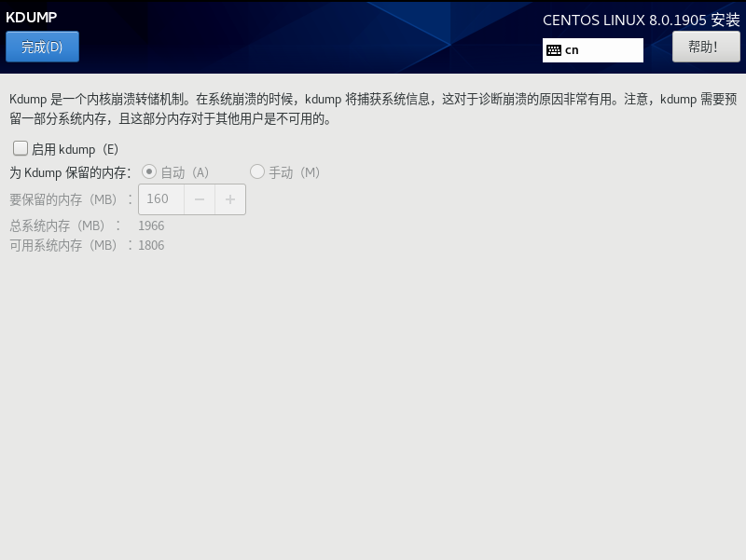746x560 pixels.
Task: Open the cn keyboard layout selector
Action: pyautogui.click(x=593, y=50)
